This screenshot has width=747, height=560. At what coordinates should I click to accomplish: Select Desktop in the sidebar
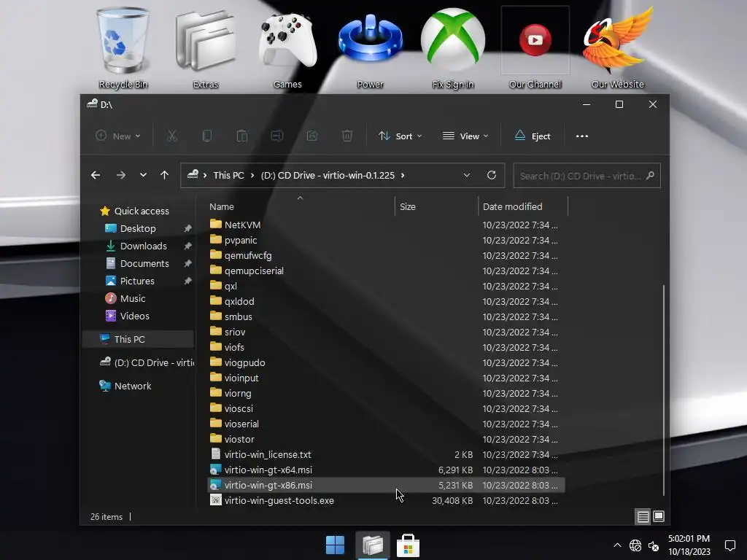pyautogui.click(x=138, y=228)
